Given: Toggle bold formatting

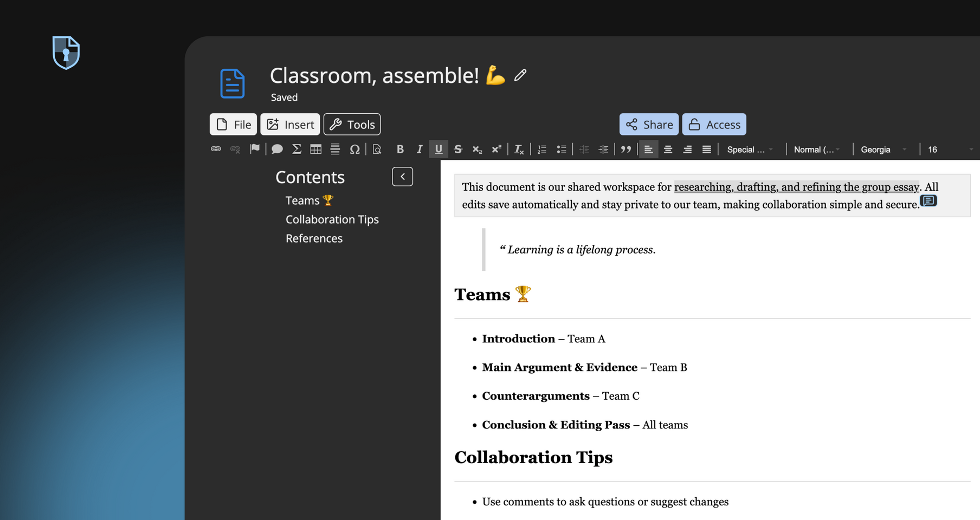Looking at the screenshot, I should (x=400, y=149).
